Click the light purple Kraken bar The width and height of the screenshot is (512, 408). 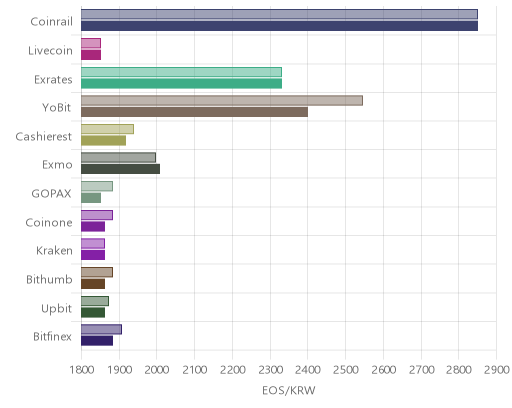tap(93, 244)
